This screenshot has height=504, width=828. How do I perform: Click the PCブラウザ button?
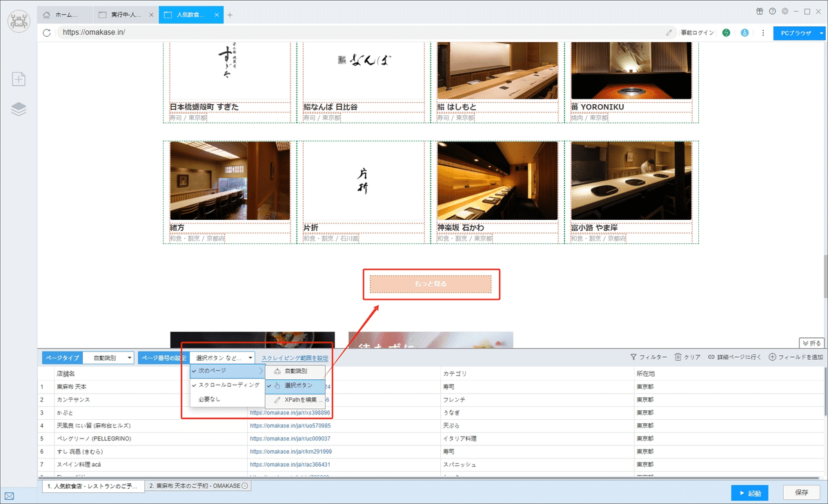pyautogui.click(x=795, y=32)
